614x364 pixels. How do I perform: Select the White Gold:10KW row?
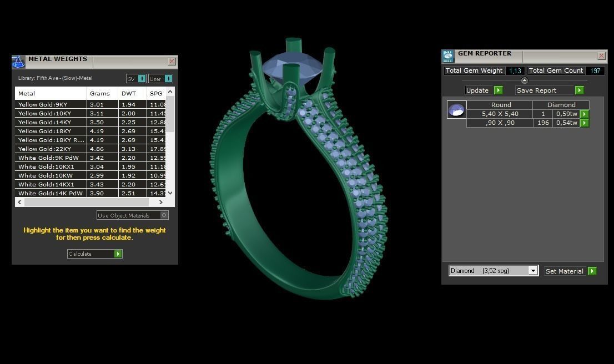click(90, 176)
